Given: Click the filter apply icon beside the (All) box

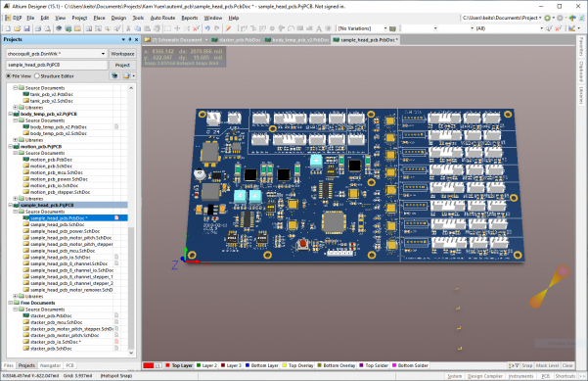Looking at the screenshot, I should 549,28.
